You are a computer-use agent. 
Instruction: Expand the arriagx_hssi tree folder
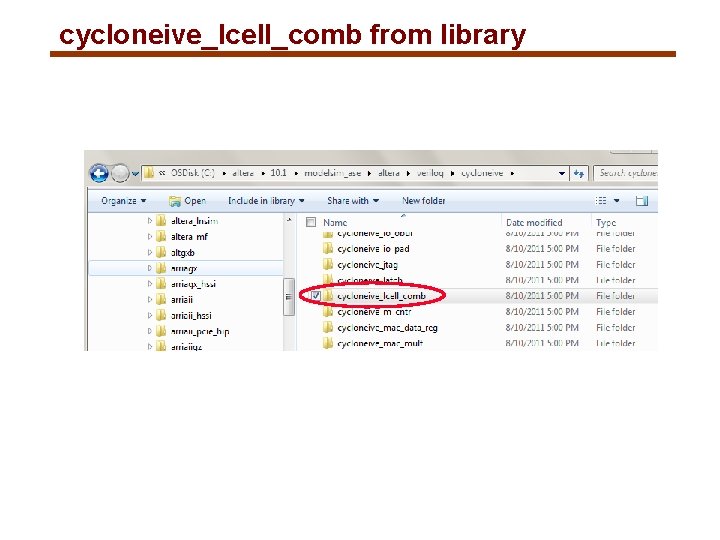(149, 284)
